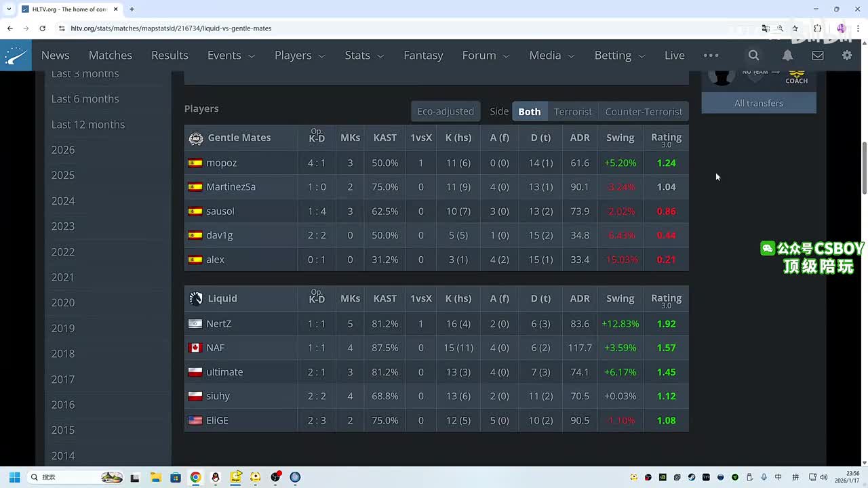Open the inbox envelope icon
Viewport: 868px width, 488px height.
pos(818,56)
